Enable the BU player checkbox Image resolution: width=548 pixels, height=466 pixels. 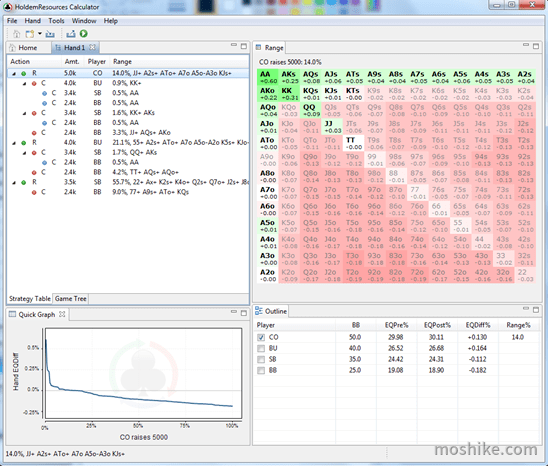pos(261,349)
